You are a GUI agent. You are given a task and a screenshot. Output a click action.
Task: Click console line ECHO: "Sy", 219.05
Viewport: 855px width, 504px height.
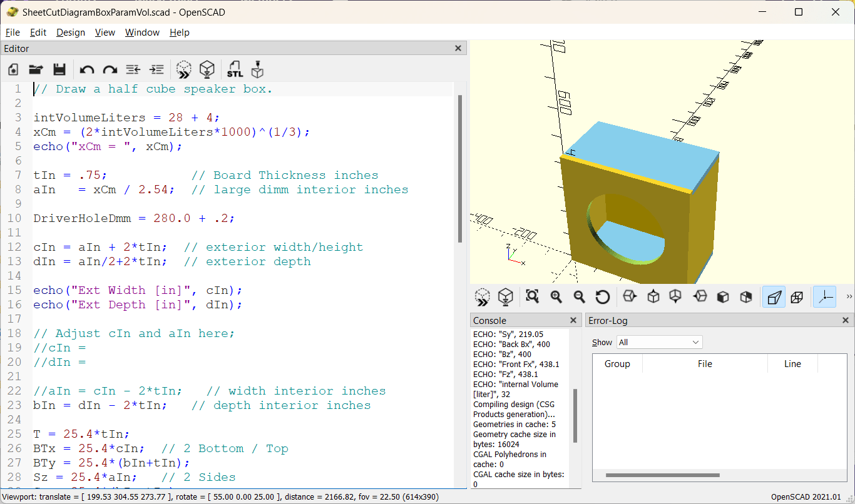point(508,335)
